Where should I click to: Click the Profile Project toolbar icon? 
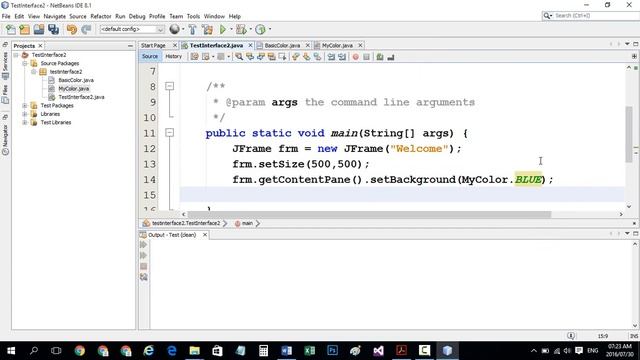click(x=260, y=29)
